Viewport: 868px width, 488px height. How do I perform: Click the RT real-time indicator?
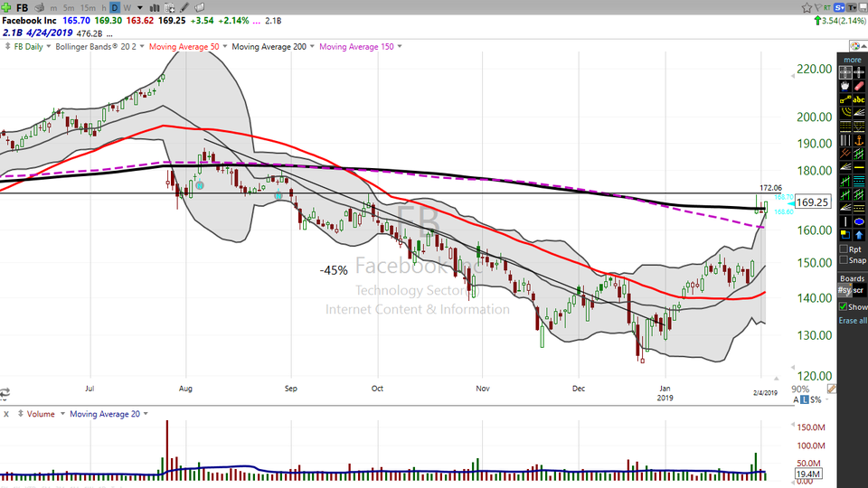[x=827, y=8]
